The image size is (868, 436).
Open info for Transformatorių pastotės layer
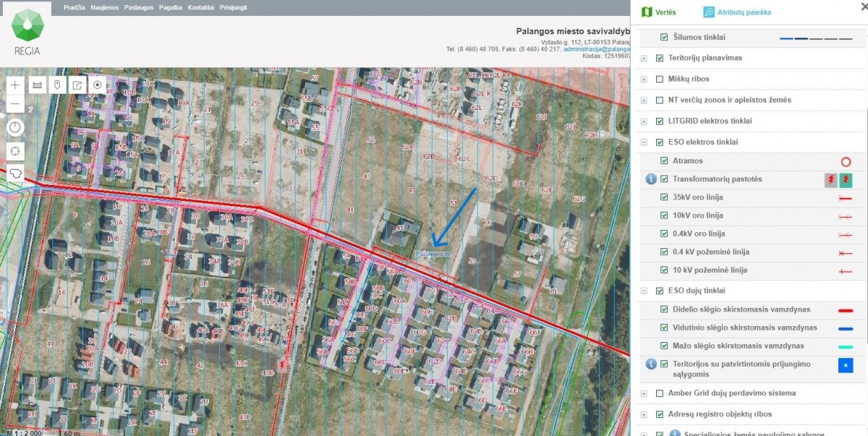[651, 179]
